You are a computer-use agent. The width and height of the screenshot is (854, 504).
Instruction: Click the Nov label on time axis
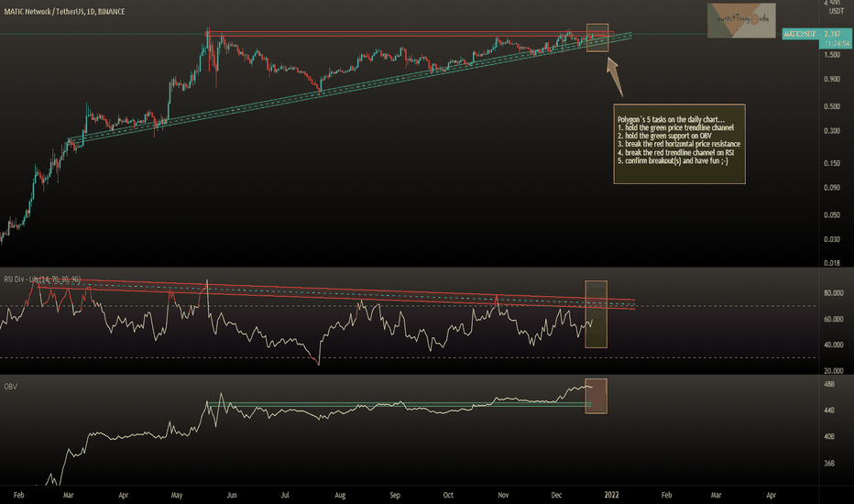click(503, 495)
